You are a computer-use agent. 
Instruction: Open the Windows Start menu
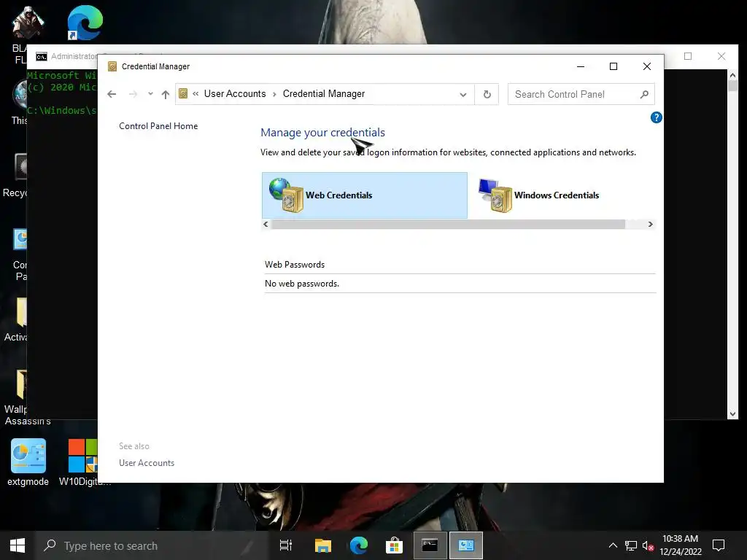point(18,545)
